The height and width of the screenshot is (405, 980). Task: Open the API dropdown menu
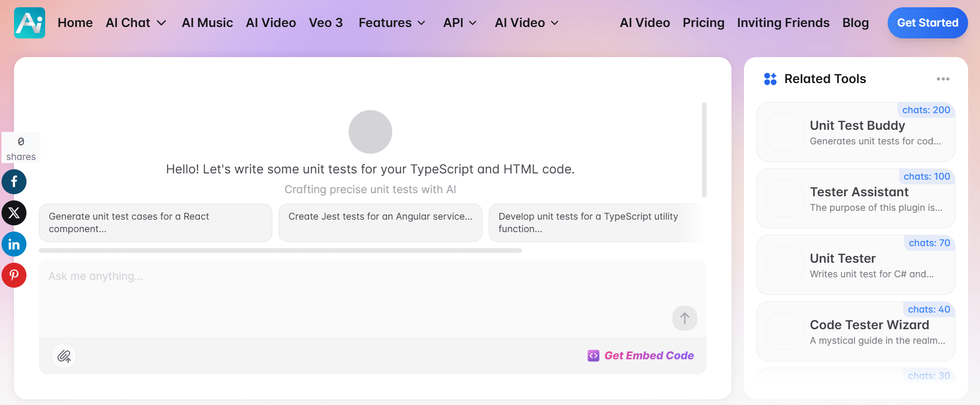coord(460,23)
